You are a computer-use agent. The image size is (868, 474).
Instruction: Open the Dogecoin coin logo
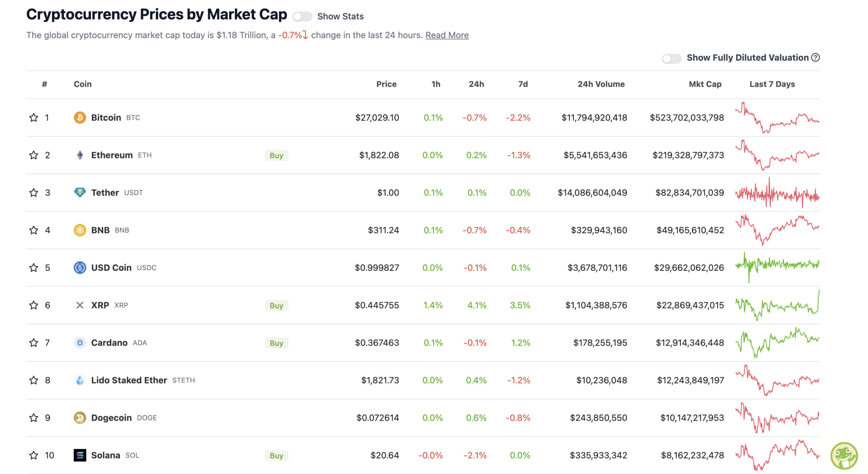point(80,418)
